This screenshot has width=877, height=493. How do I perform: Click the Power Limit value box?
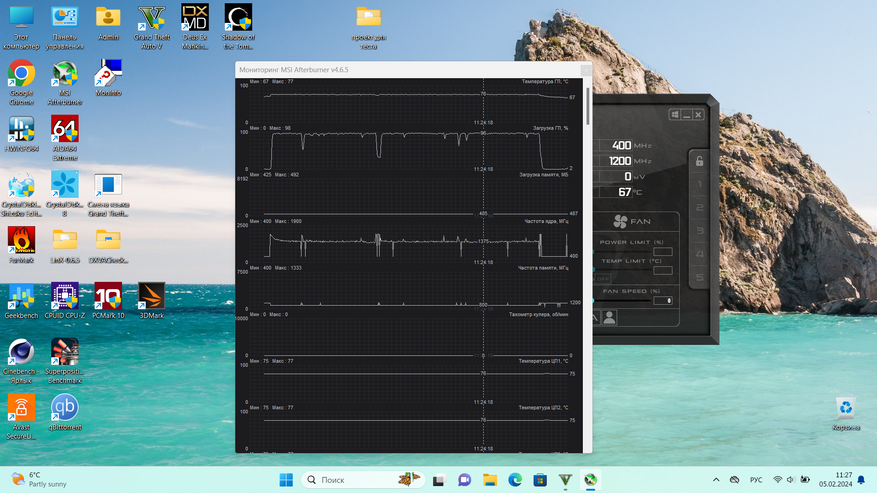coord(662,252)
